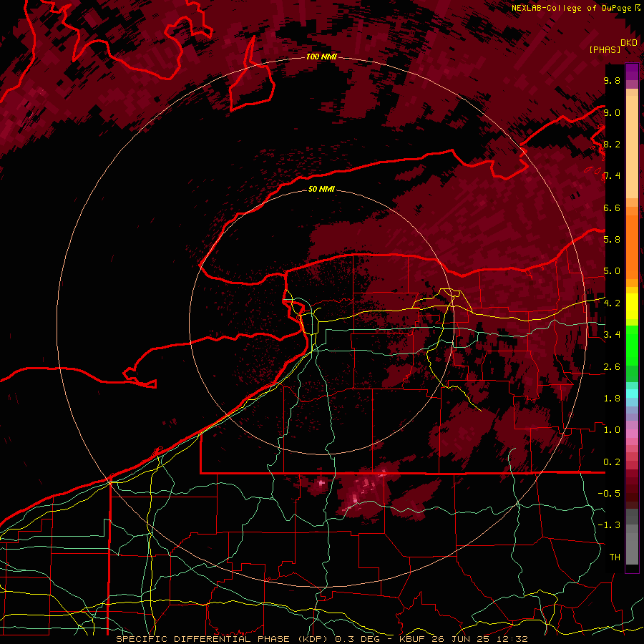Pick the cyan segment of the color bar

pyautogui.click(x=632, y=394)
